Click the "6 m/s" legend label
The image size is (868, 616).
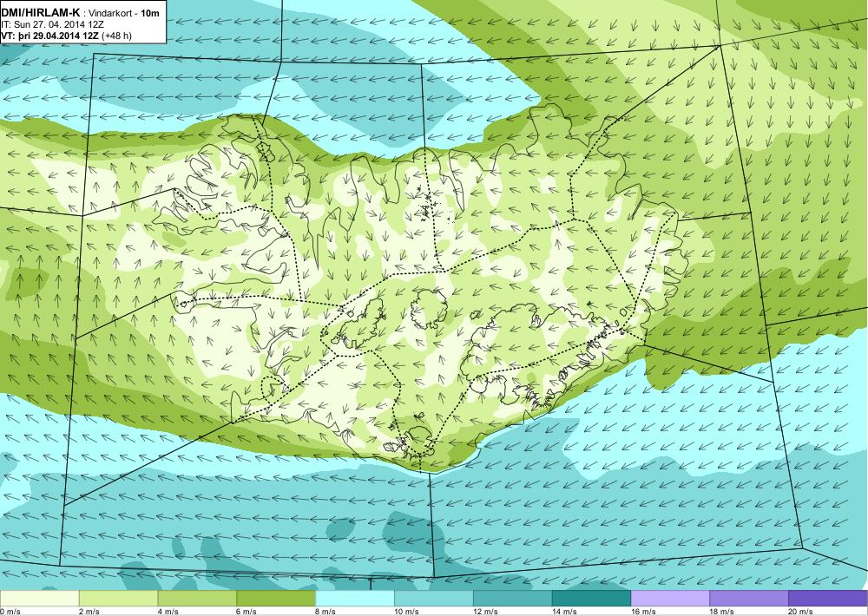247,612
